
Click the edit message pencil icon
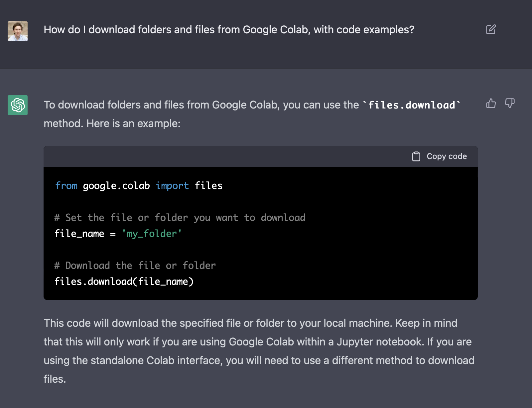point(491,30)
